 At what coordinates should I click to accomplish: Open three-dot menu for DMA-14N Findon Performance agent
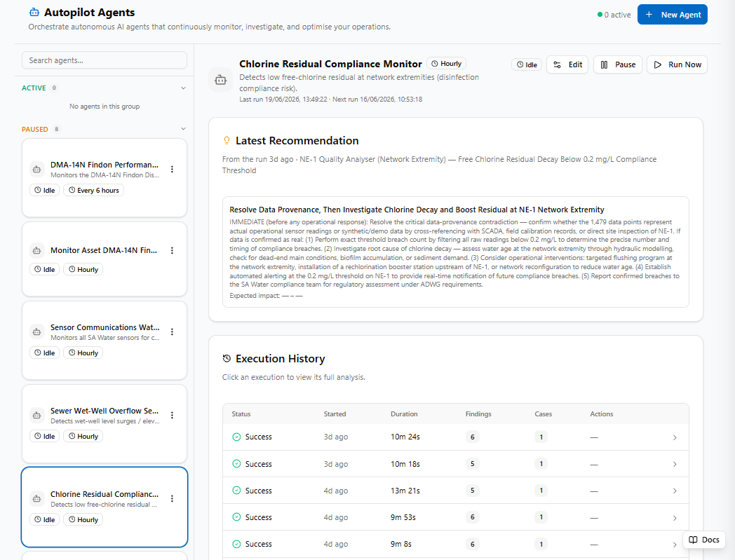click(172, 169)
